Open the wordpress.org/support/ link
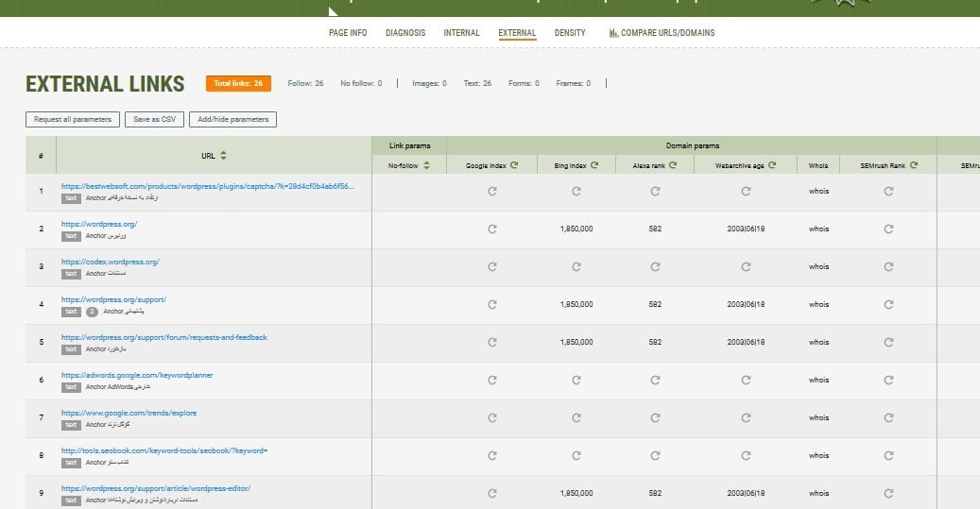The width and height of the screenshot is (980, 509). coord(113,299)
